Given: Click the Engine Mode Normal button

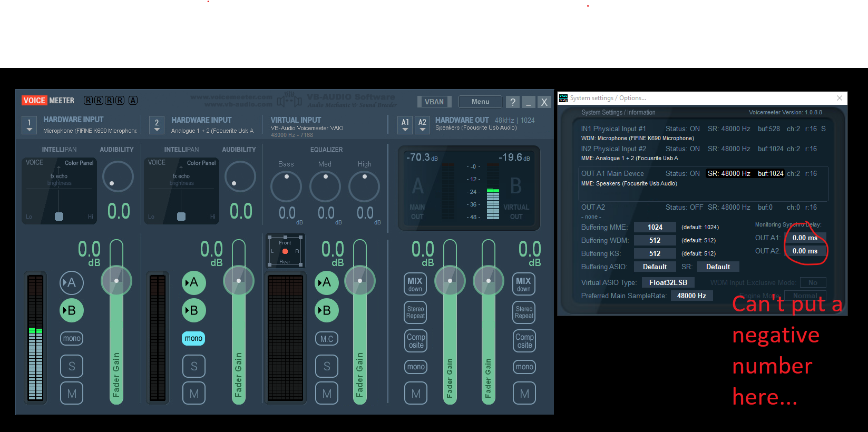Looking at the screenshot, I should click(x=805, y=296).
